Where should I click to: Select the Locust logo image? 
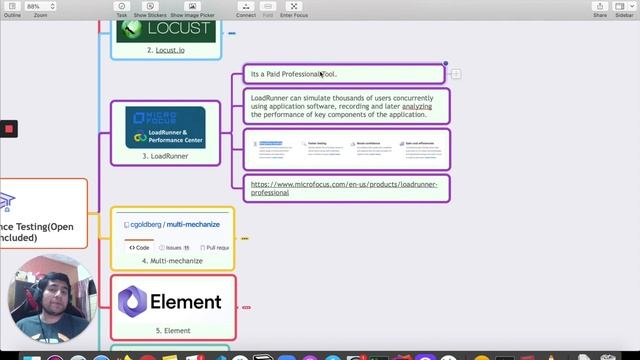coord(166,31)
